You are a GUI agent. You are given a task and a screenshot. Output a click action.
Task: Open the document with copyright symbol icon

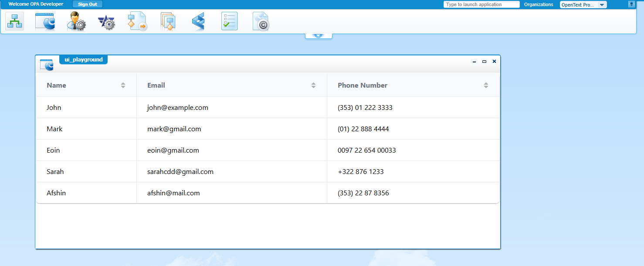(261, 21)
